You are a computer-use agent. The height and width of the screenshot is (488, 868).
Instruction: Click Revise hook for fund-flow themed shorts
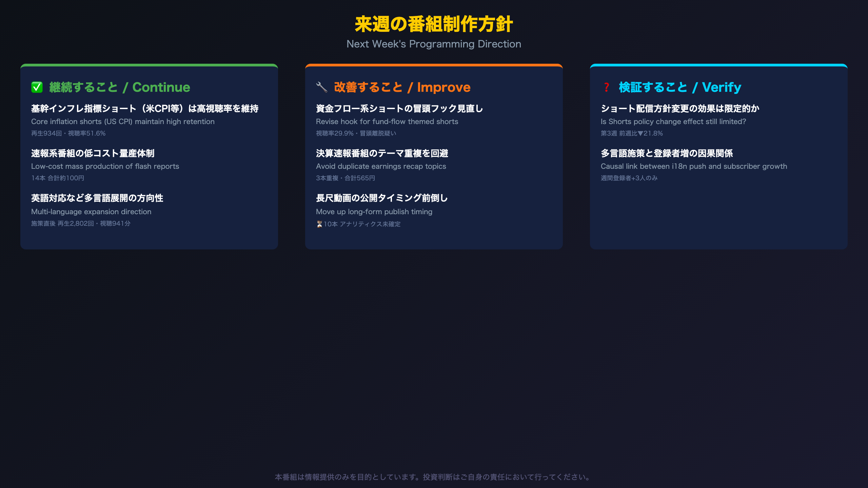[387, 122]
